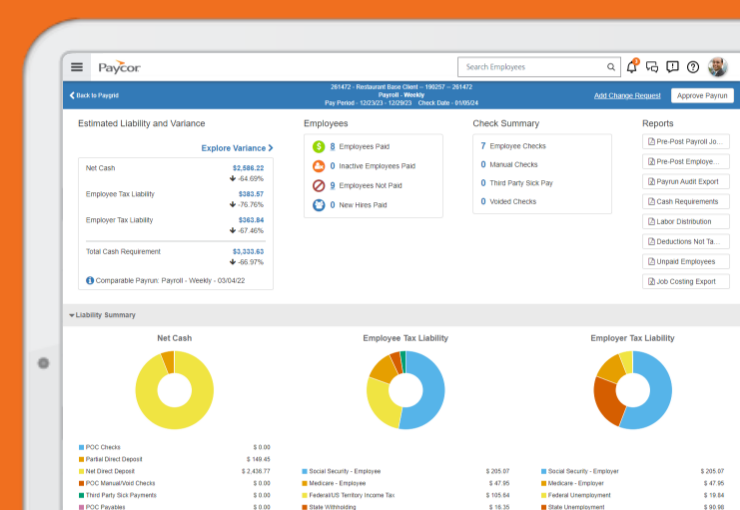Click the 0 Third Party Sick Pay count
The height and width of the screenshot is (510, 740).
coord(483,183)
